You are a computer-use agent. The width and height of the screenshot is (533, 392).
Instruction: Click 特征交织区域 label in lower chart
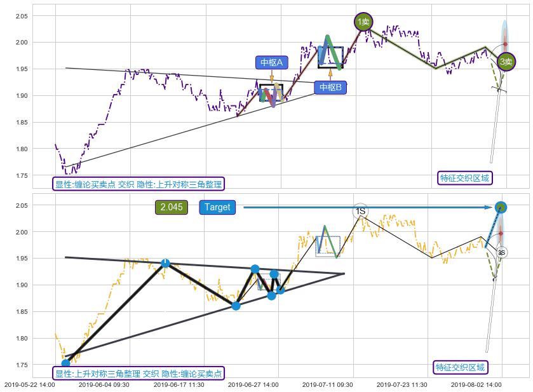pos(461,367)
